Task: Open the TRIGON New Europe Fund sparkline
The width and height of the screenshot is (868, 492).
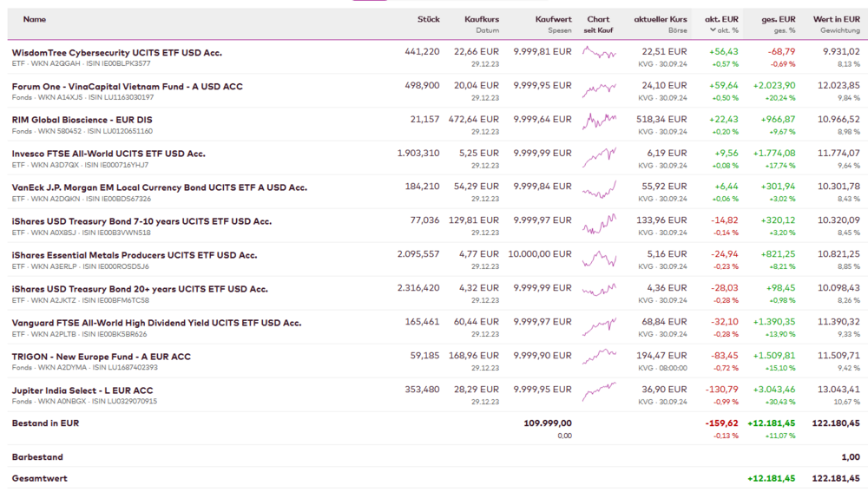Action: point(599,358)
